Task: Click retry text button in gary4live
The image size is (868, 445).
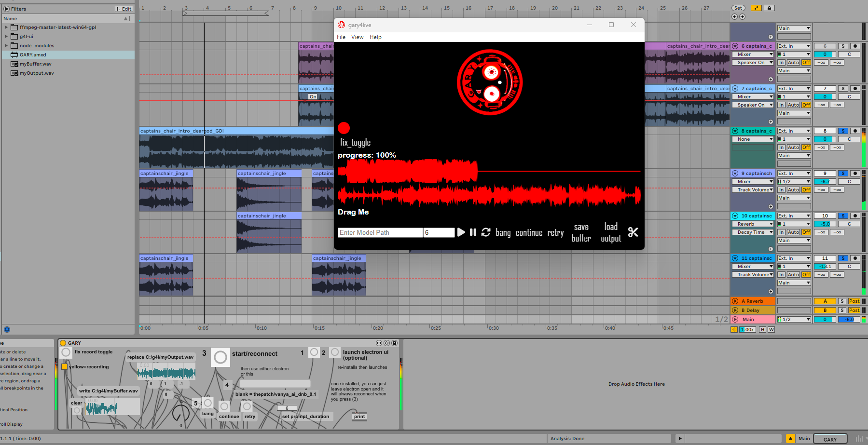Action: 555,233
